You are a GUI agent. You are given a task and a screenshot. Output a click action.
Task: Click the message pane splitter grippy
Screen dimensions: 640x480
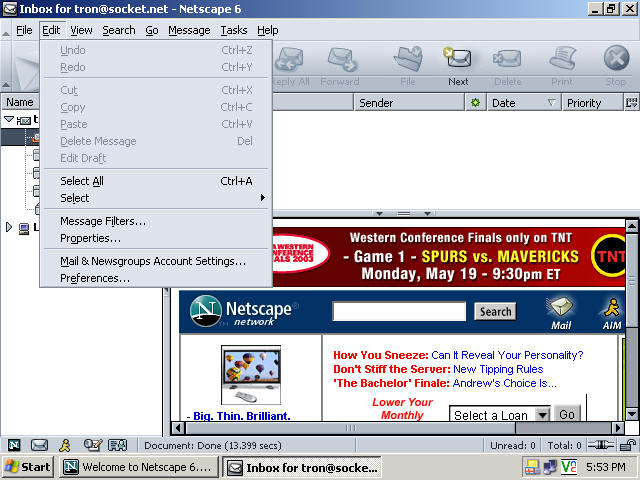coord(403,213)
